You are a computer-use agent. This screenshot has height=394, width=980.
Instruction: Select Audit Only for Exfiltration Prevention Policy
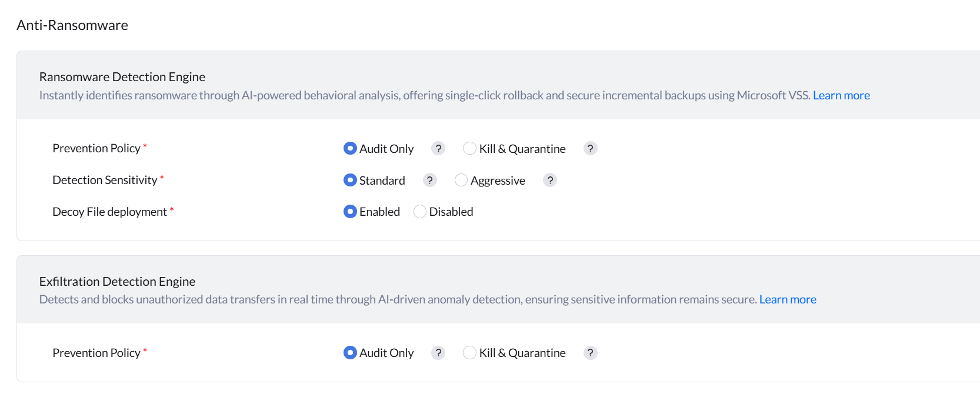[350, 353]
